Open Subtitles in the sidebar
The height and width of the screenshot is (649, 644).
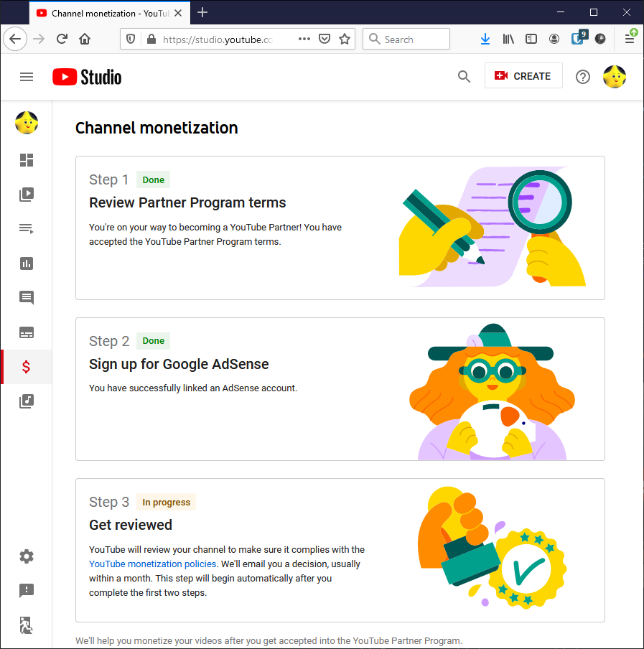(27, 332)
